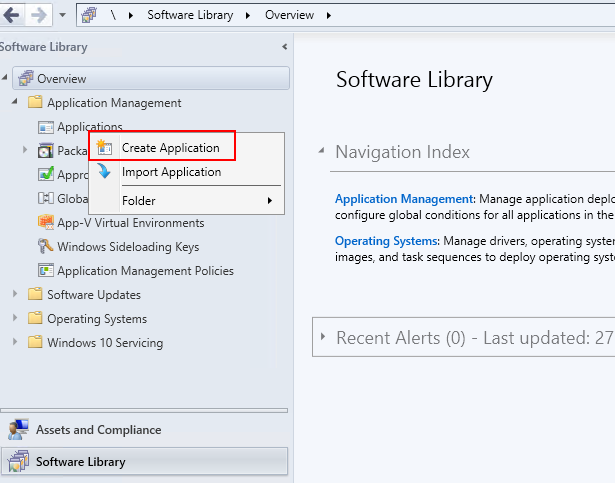Image resolution: width=615 pixels, height=483 pixels.
Task: Collapse the Software Library navigation pane
Action: coord(285,47)
